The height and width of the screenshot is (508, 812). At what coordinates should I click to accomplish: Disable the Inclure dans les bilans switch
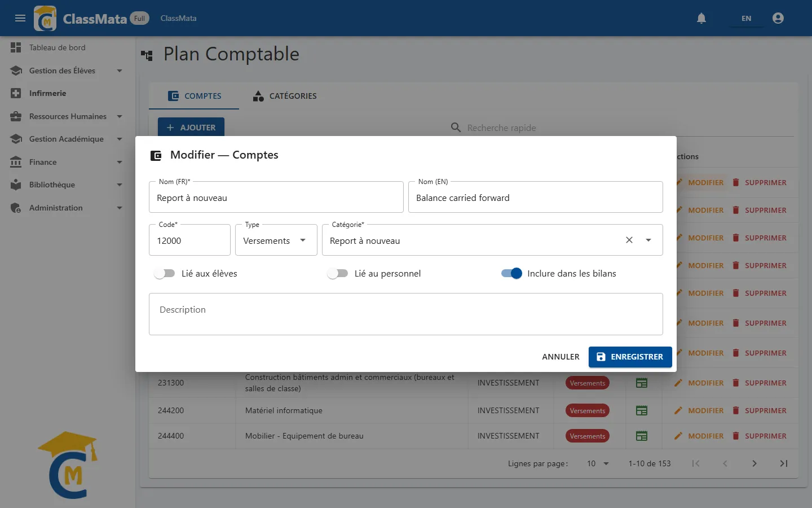tap(511, 273)
